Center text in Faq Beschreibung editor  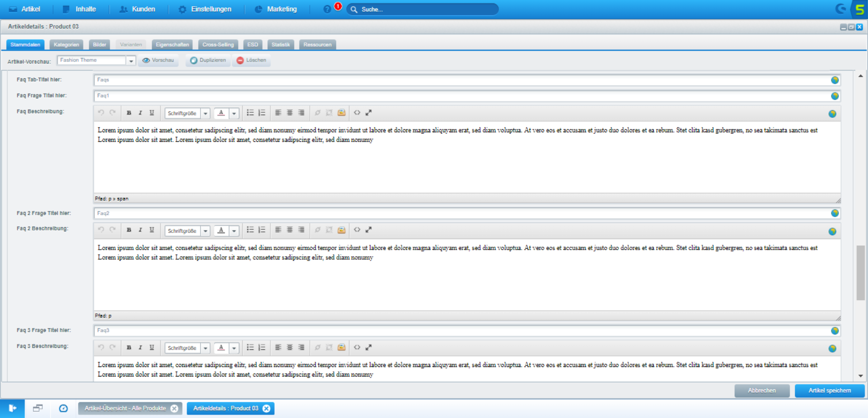[x=289, y=113]
